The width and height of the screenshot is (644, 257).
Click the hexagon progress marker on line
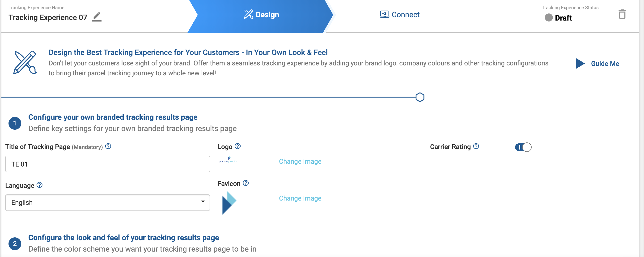click(x=420, y=97)
